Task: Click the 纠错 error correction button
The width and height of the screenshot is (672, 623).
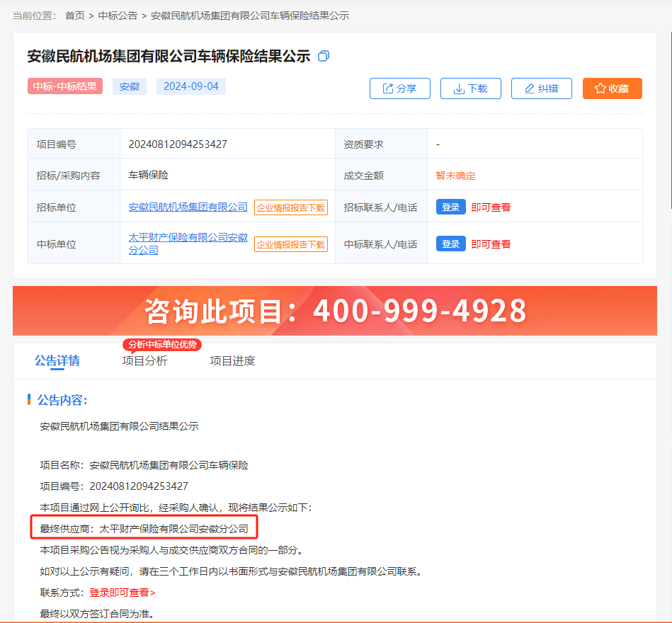Action: [541, 88]
